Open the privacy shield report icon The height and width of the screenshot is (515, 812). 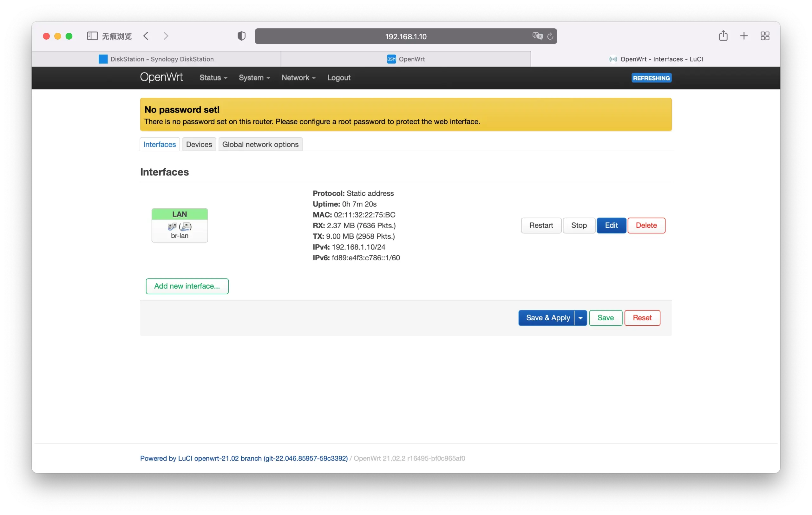click(x=241, y=36)
